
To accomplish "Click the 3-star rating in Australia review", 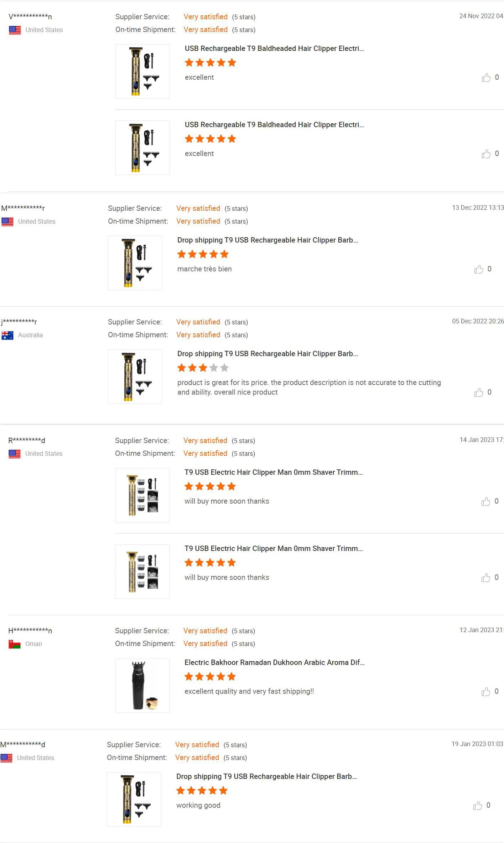I will (203, 368).
